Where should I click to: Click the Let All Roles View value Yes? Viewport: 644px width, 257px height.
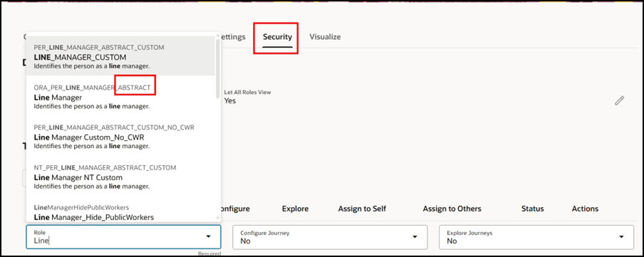click(x=230, y=100)
